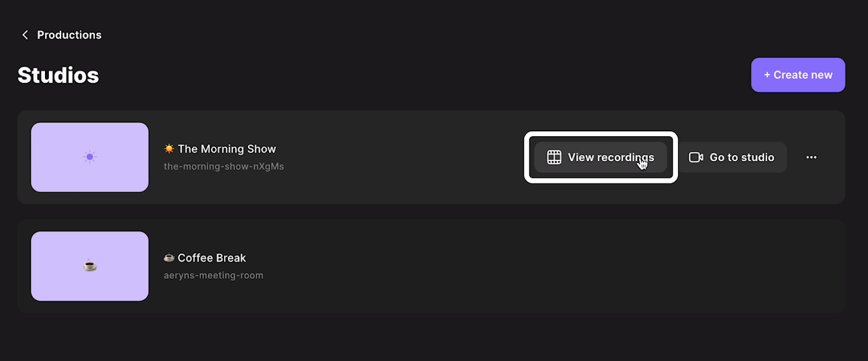Click the sun emoji next to the Morning Show title
This screenshot has height=361, width=868.
pos(169,149)
